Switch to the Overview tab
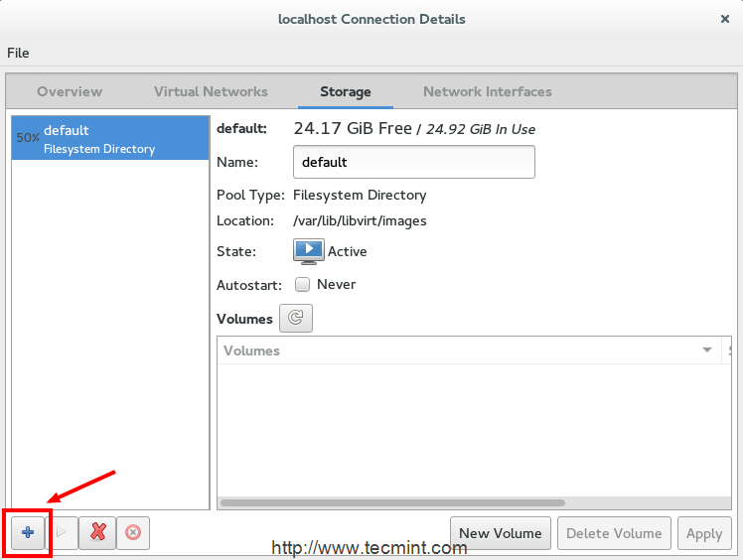The height and width of the screenshot is (560, 743). tap(70, 91)
